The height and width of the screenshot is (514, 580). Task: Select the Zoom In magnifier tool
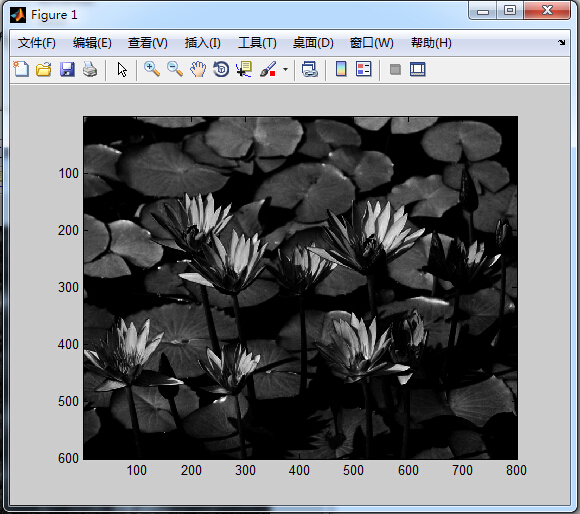coord(152,69)
